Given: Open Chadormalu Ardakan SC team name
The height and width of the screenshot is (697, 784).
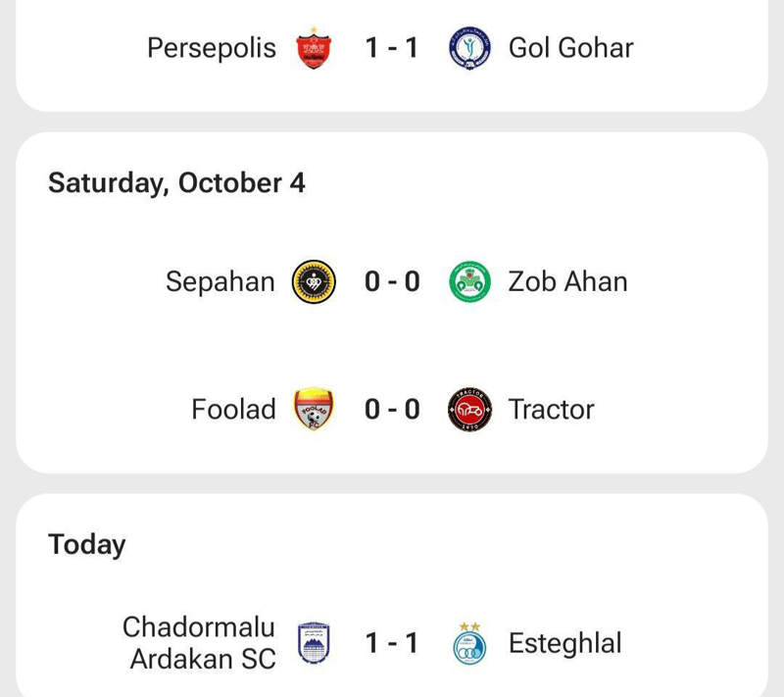Looking at the screenshot, I should [x=199, y=643].
